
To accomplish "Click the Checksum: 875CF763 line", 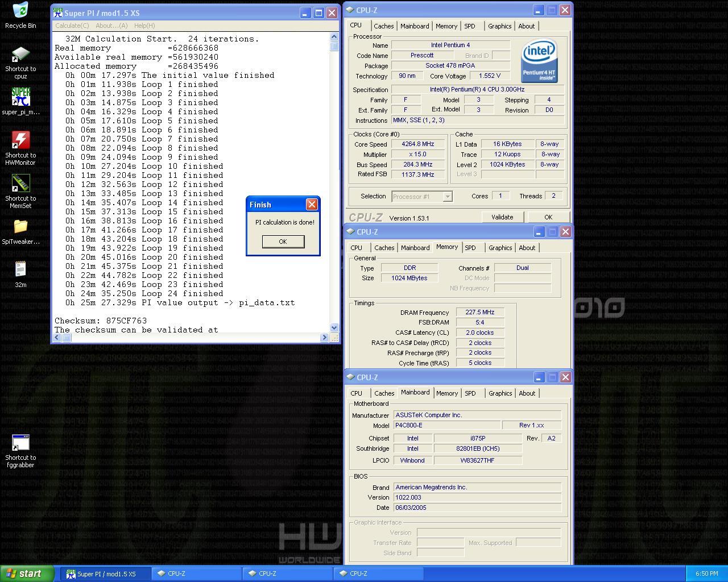I will tap(101, 321).
